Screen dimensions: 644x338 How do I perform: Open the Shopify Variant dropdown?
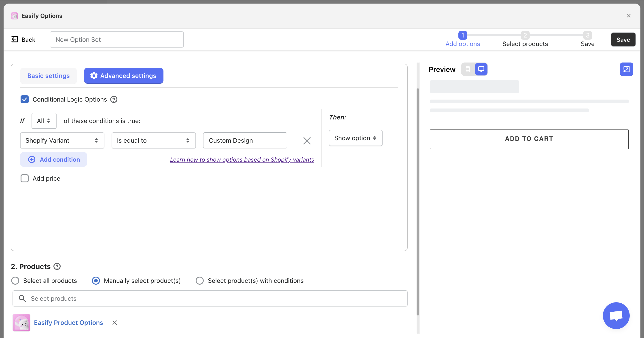pyautogui.click(x=62, y=141)
